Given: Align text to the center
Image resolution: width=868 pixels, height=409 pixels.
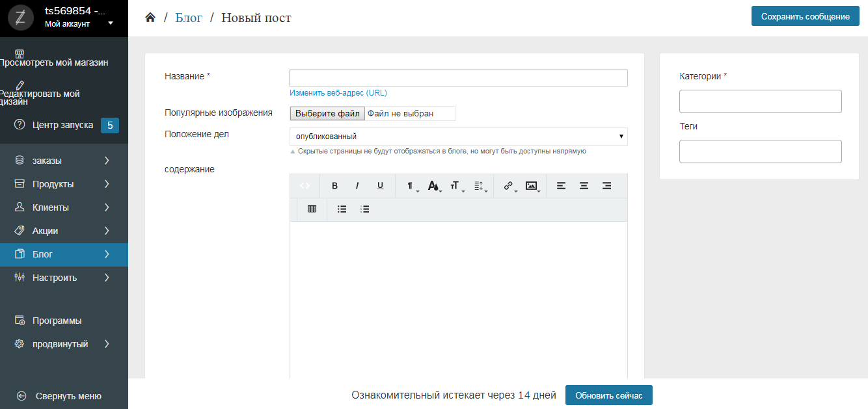Looking at the screenshot, I should (584, 186).
